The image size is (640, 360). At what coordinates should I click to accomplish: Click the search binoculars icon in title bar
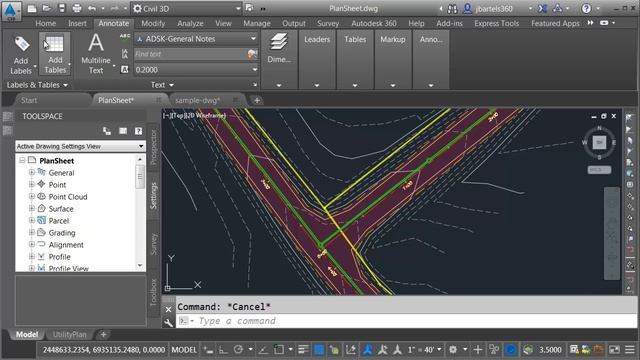click(x=452, y=8)
